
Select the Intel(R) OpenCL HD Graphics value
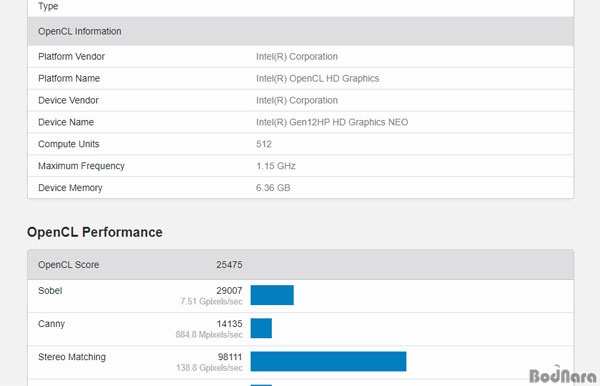point(317,78)
